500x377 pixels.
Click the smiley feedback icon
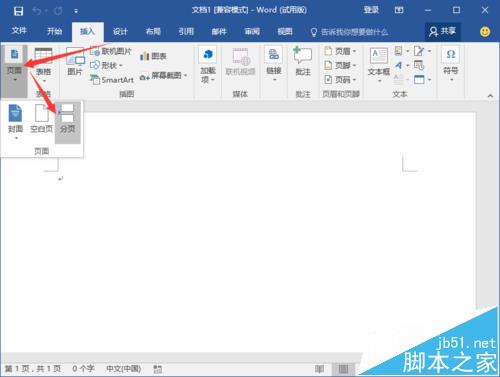(485, 32)
